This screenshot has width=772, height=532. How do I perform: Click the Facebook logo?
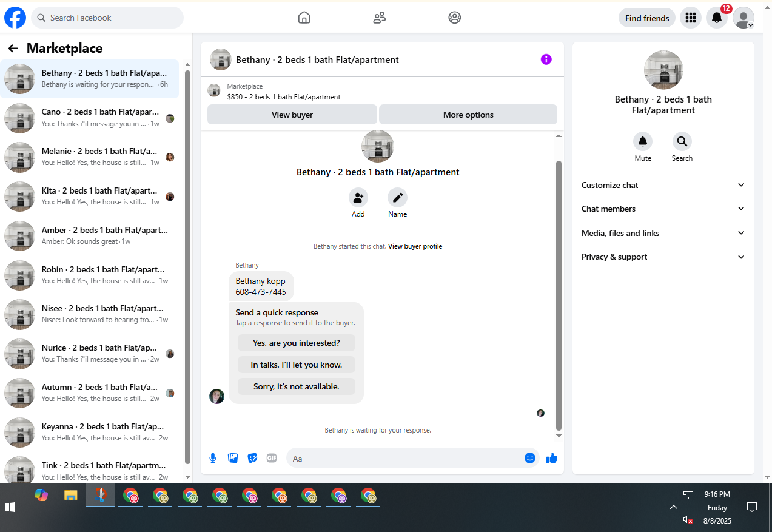[15, 18]
